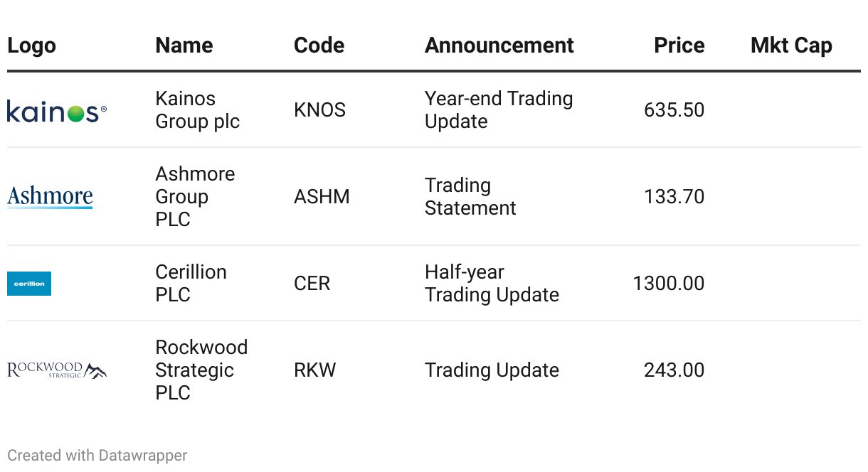The width and height of the screenshot is (868, 472).
Task: Click the Kainos company logo
Action: 57,112
